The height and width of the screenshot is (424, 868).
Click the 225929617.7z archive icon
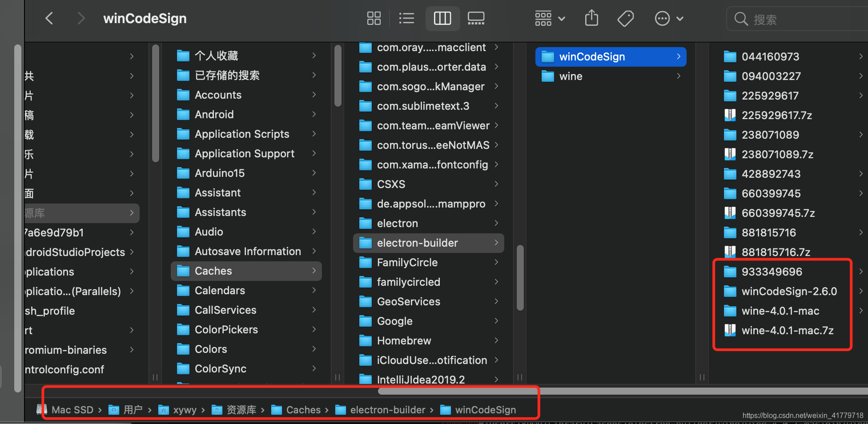coord(730,116)
